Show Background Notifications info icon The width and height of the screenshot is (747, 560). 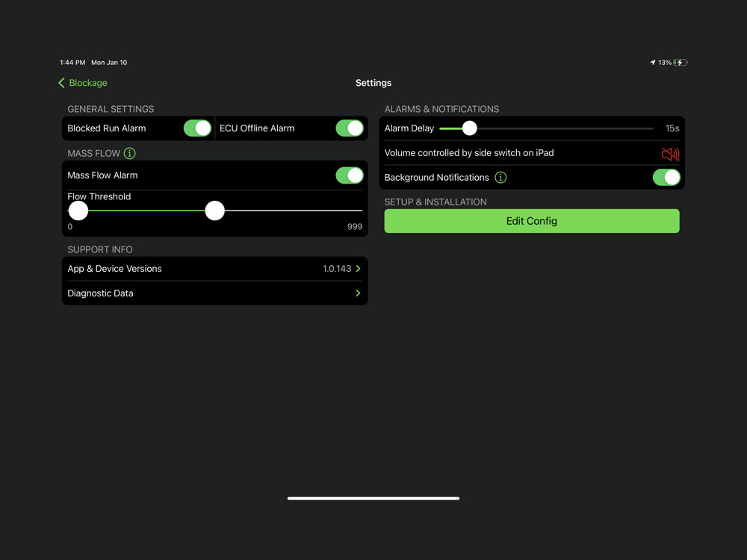(500, 178)
